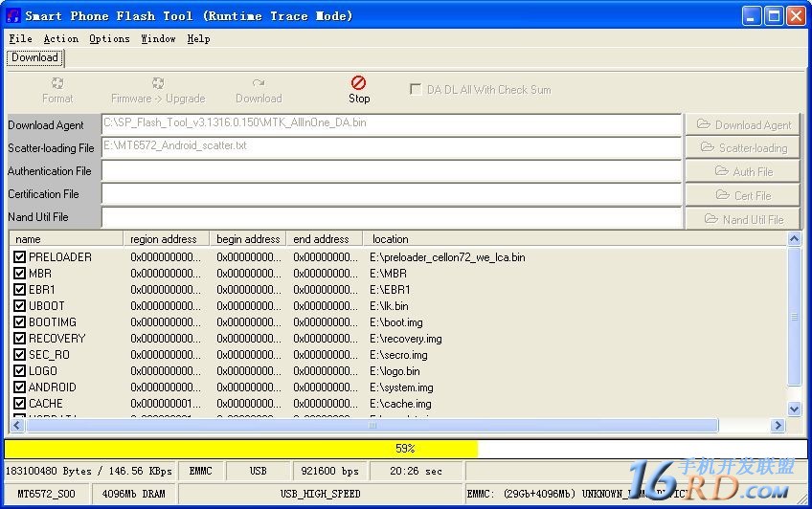Viewport: 812px width, 509px height.
Task: Click the Stop icon in toolbar
Action: click(358, 83)
